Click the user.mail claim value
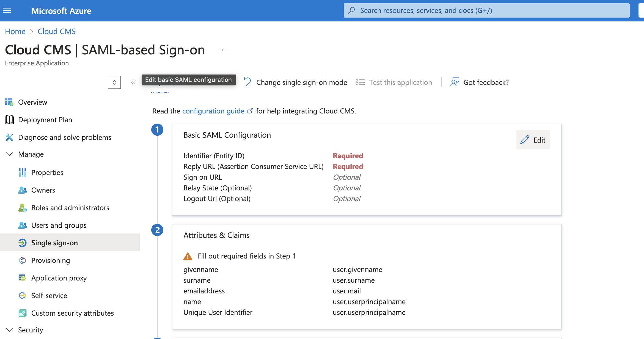 (347, 291)
